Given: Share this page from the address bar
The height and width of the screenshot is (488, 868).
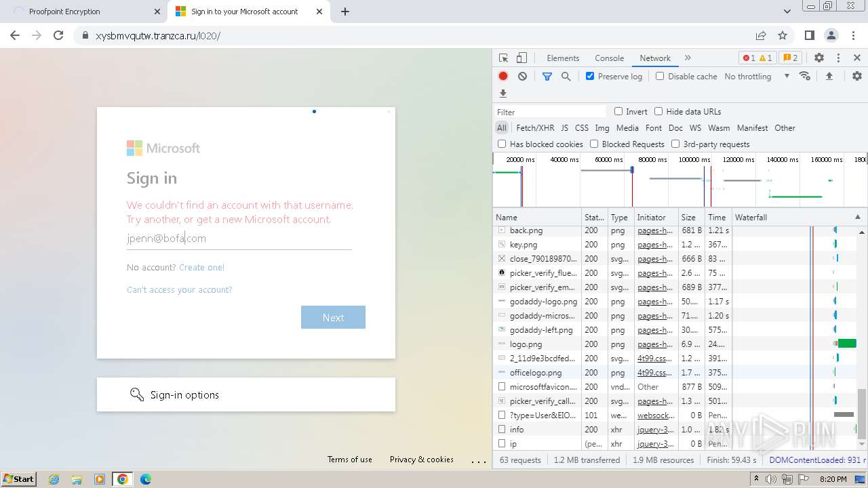Looking at the screenshot, I should tap(761, 35).
